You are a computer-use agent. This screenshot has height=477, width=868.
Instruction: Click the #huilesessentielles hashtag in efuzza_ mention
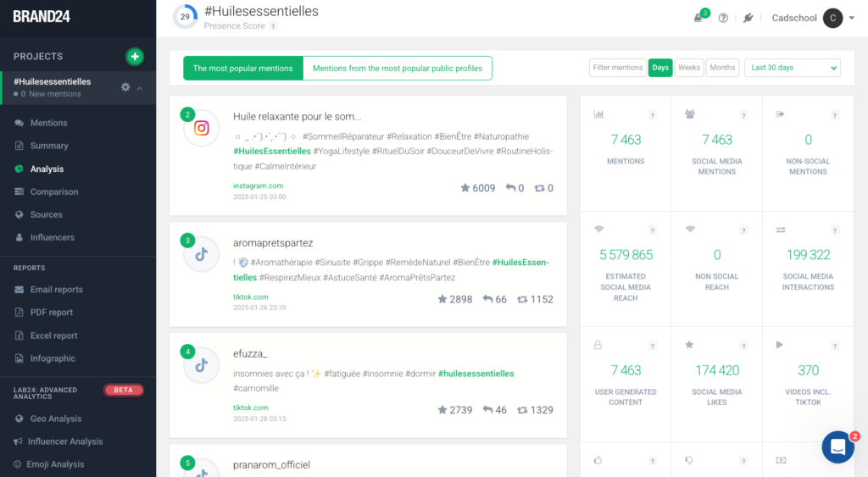click(476, 374)
